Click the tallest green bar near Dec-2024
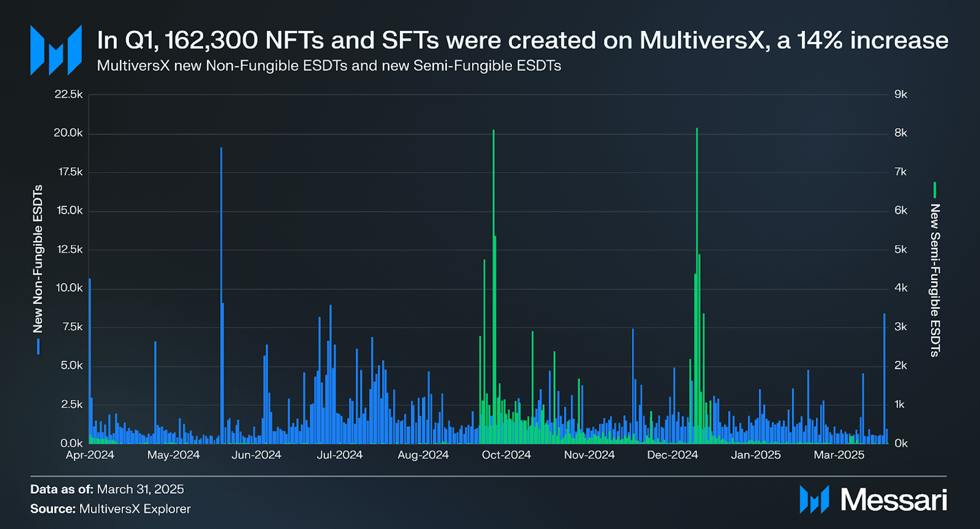Image resolution: width=980 pixels, height=529 pixels. [x=697, y=286]
